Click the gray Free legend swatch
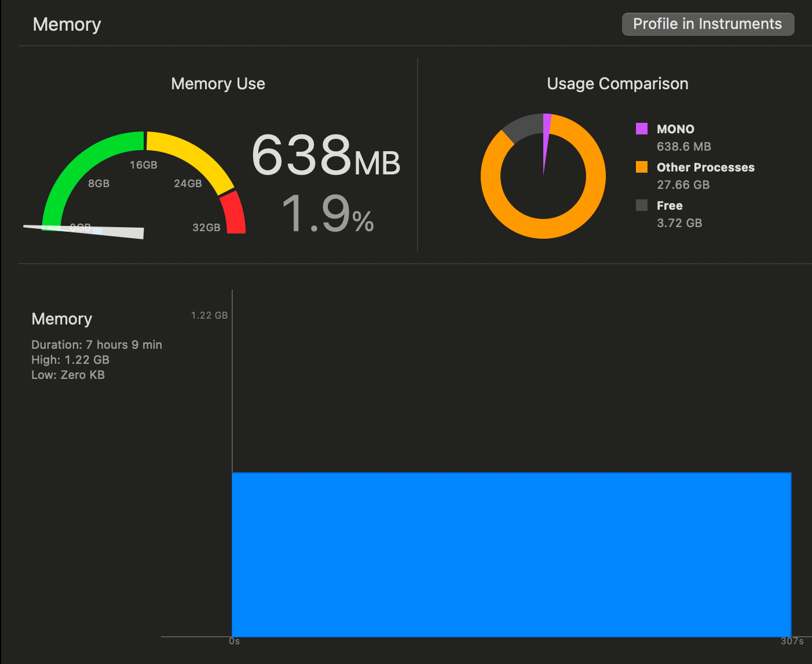 pos(641,205)
